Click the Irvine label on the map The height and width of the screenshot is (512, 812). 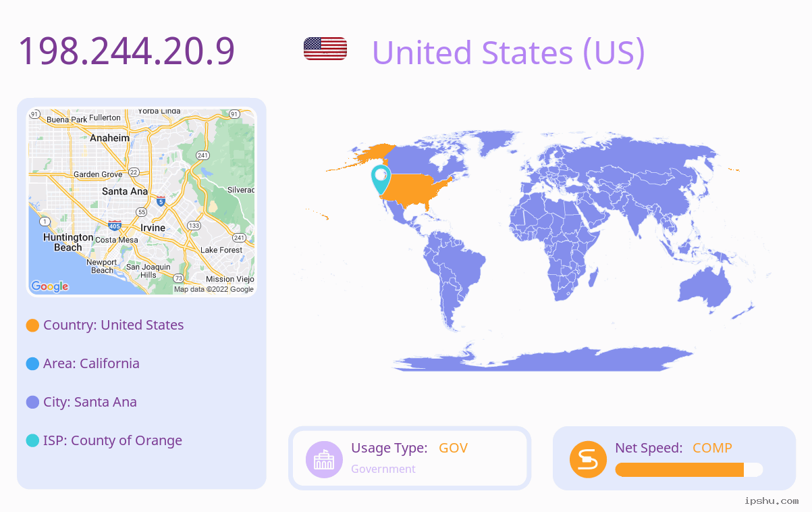pos(153,228)
